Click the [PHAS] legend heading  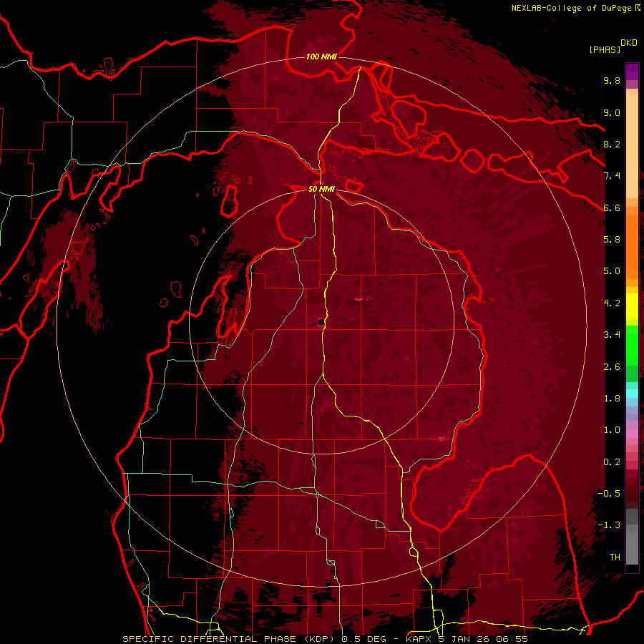tap(605, 49)
